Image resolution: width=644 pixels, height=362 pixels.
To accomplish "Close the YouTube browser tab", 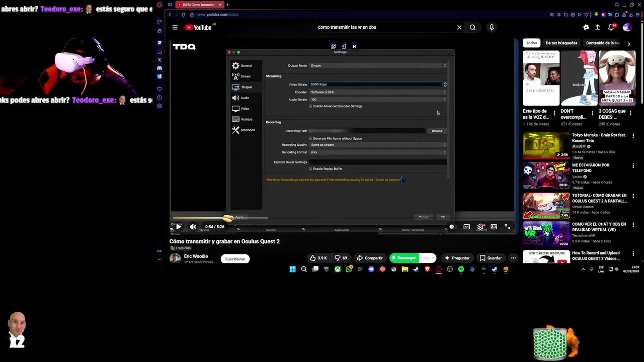I will tap(220, 5).
